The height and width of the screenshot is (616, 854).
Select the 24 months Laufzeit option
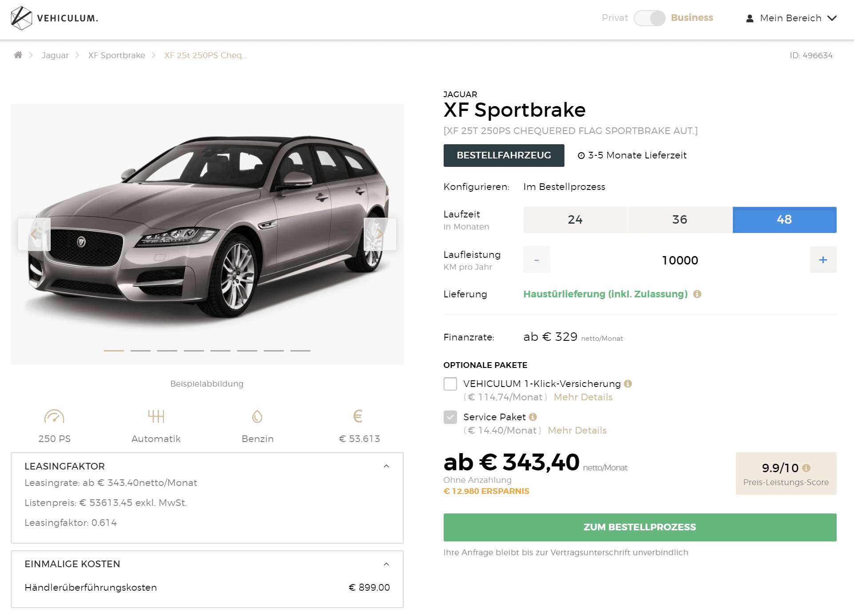click(x=575, y=220)
